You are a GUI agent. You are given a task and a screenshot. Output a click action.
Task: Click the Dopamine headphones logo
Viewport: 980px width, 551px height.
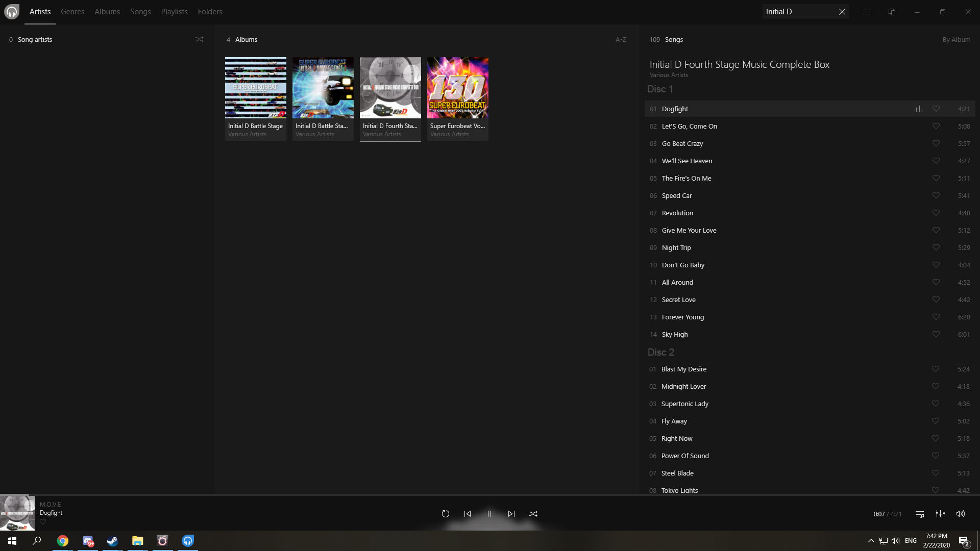11,11
